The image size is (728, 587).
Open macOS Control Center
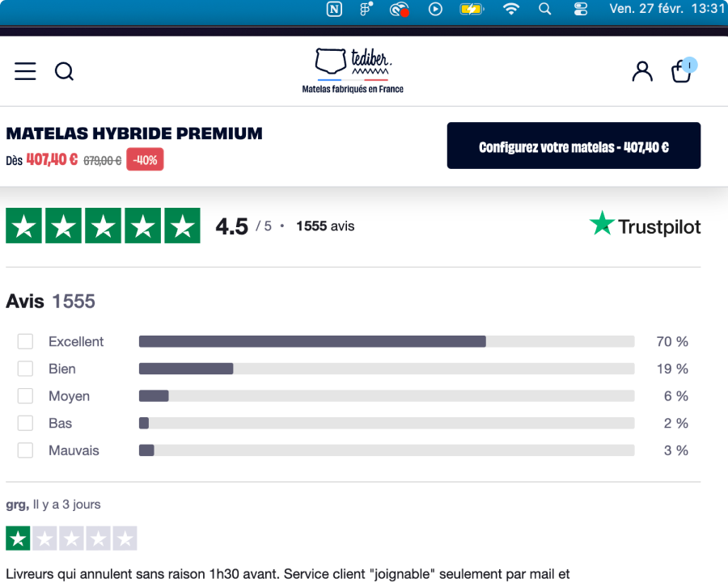tap(580, 9)
